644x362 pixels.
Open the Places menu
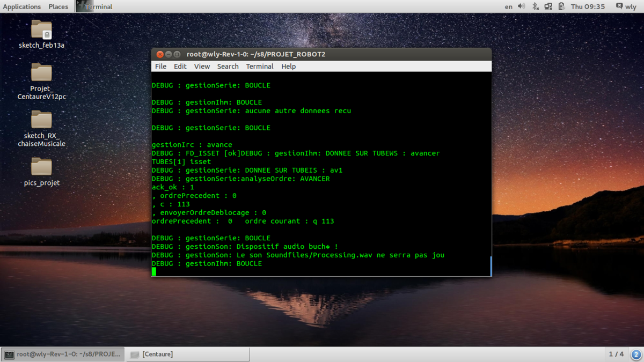click(x=58, y=6)
